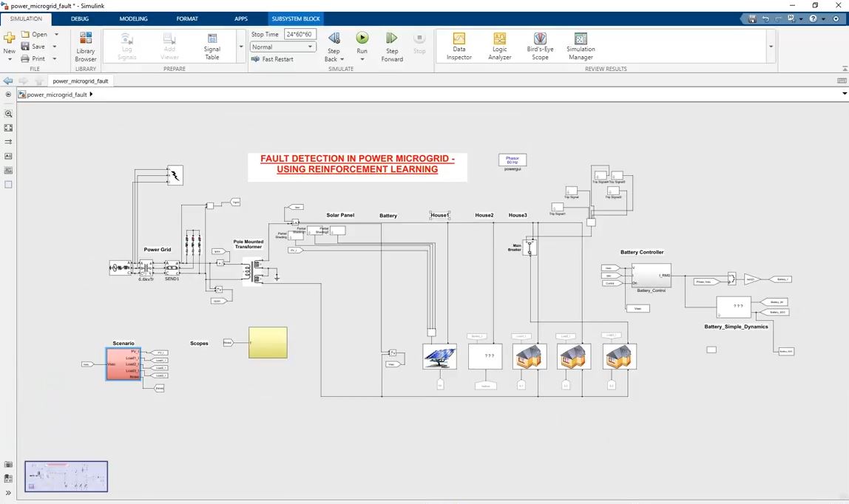Click the Open file button

[35, 34]
